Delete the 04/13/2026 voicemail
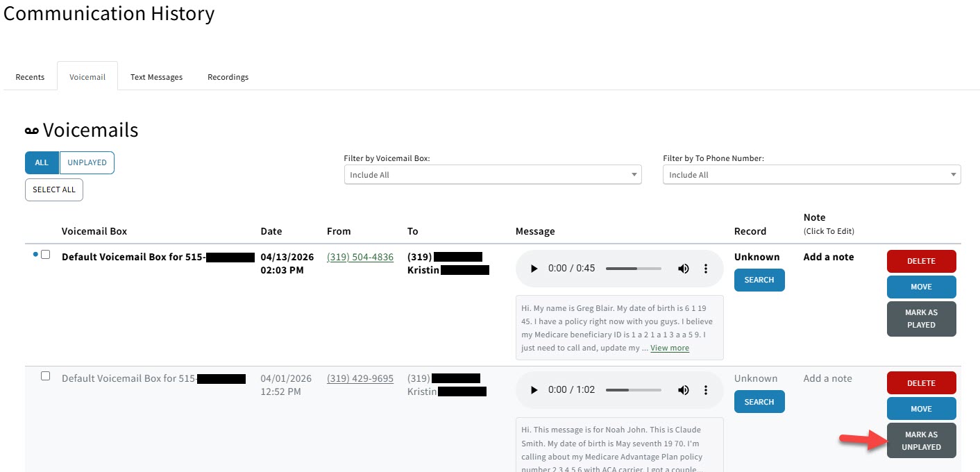980x472 pixels. pyautogui.click(x=922, y=261)
